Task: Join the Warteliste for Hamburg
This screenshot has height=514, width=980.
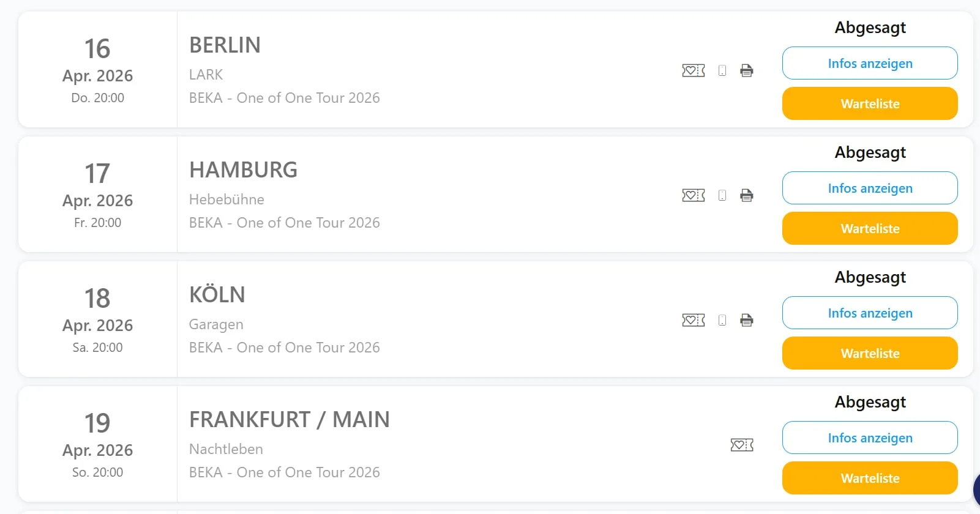Action: tap(869, 229)
